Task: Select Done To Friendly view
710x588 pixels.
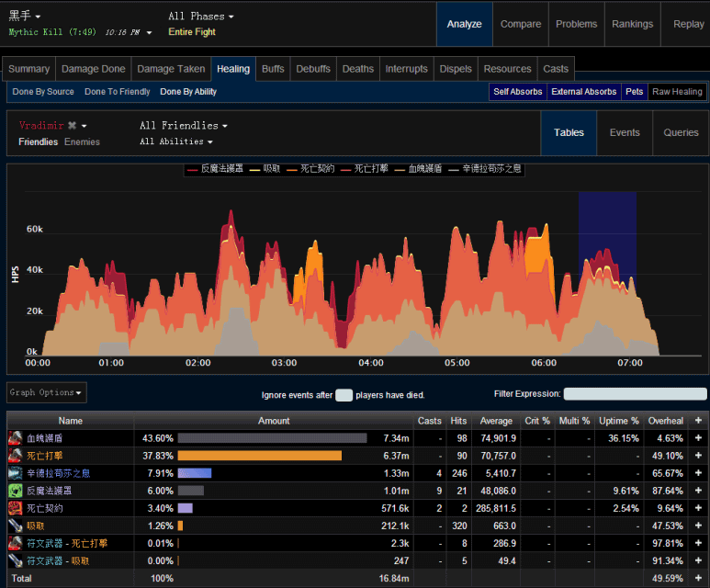Action: [x=118, y=92]
